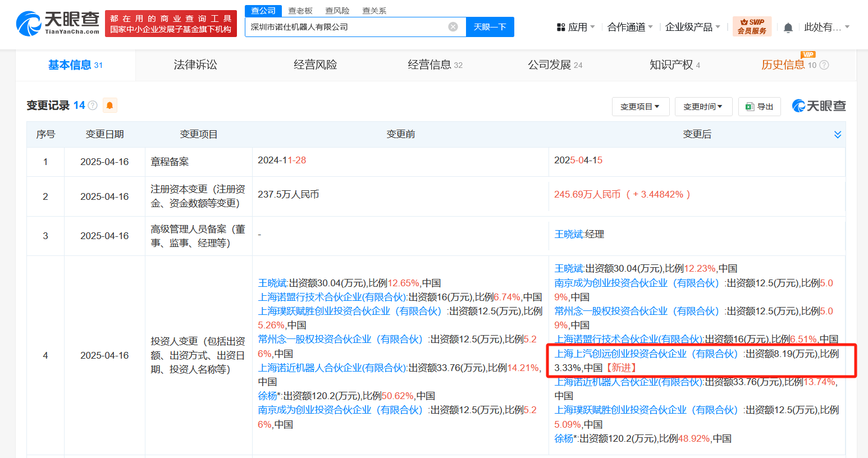The width and height of the screenshot is (868, 458).
Task: Clear the search box with the X icon
Action: point(453,27)
